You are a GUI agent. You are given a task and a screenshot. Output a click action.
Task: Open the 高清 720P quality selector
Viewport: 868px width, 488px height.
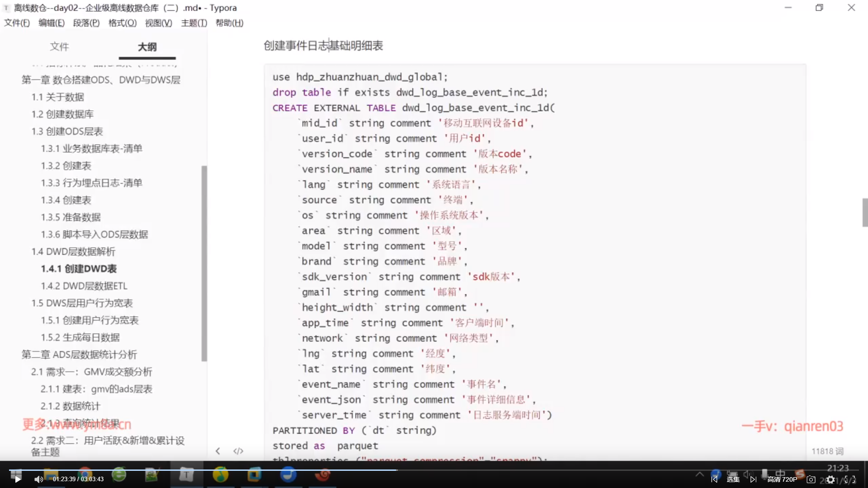(782, 479)
